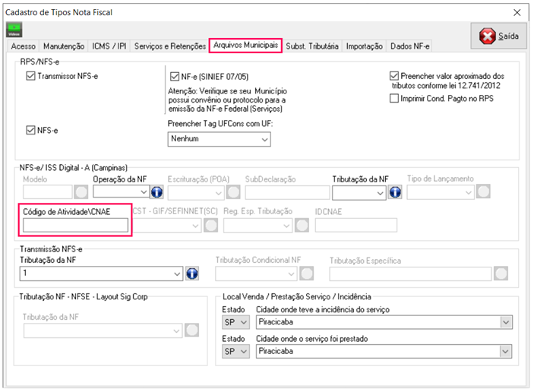The image size is (534, 392).
Task: Enable Imprimir Cond. Pagto no RPS
Action: point(393,99)
